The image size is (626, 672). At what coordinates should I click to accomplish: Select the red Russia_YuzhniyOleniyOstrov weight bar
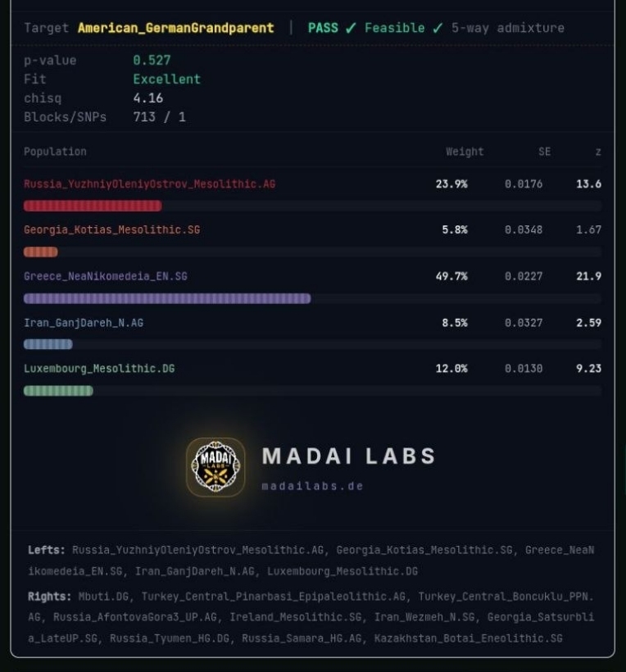(x=93, y=207)
